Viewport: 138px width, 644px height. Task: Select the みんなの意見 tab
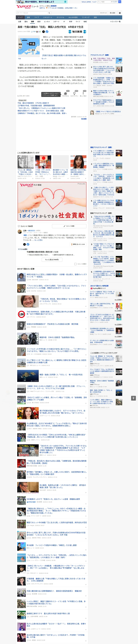coord(73,17)
